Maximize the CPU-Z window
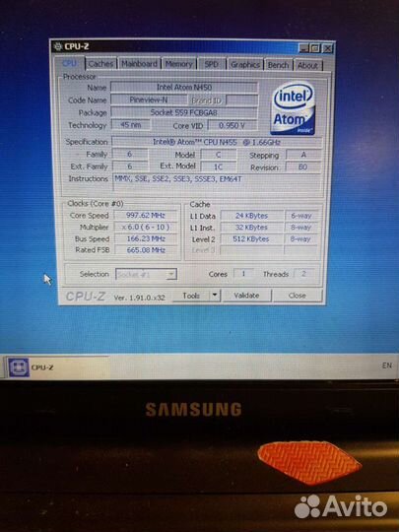This screenshot has width=399, height=532. coord(315,48)
